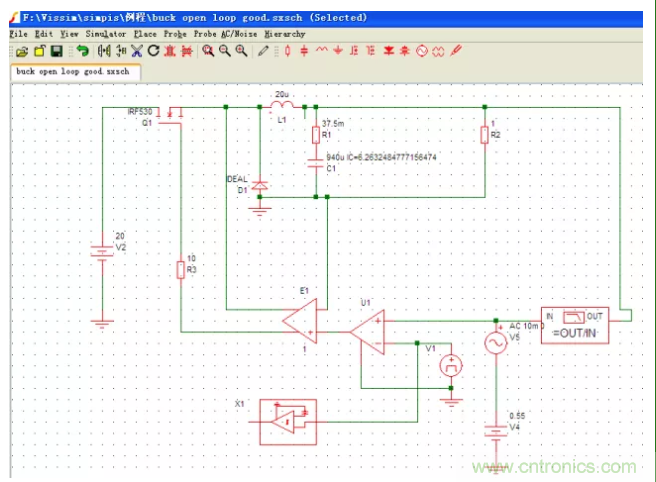Place a ground symbol from toolbar
The image size is (656, 482).
pyautogui.click(x=338, y=50)
